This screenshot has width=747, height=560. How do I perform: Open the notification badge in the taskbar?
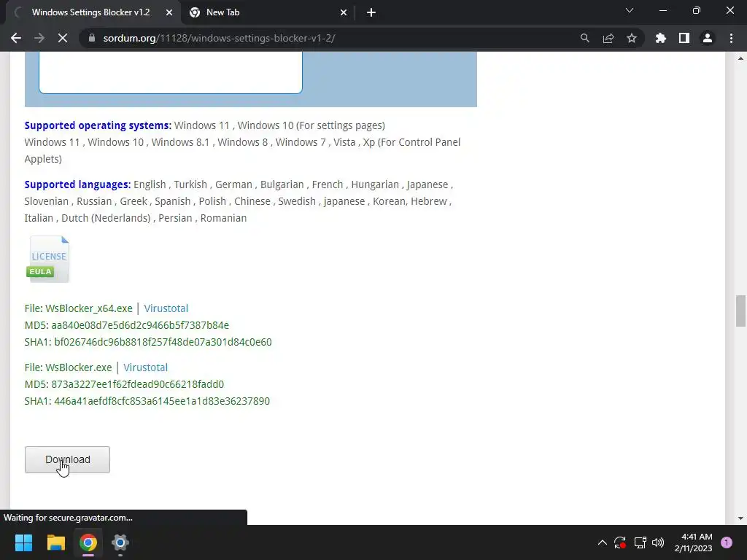tap(727, 542)
